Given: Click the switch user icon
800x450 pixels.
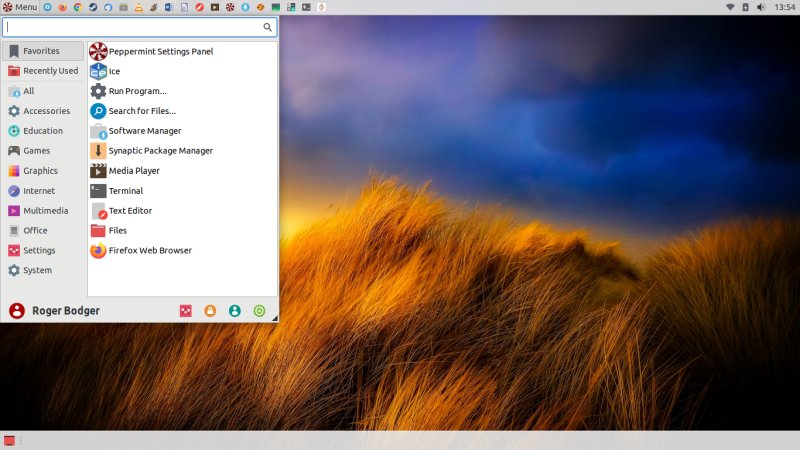Looking at the screenshot, I should pyautogui.click(x=235, y=311).
